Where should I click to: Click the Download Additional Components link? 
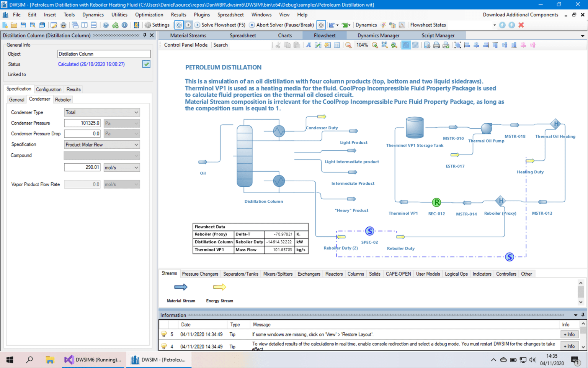(x=521, y=15)
